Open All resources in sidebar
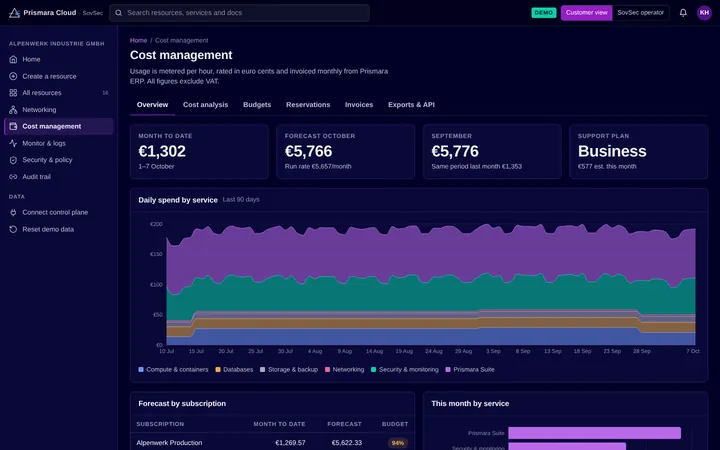 (x=59, y=93)
